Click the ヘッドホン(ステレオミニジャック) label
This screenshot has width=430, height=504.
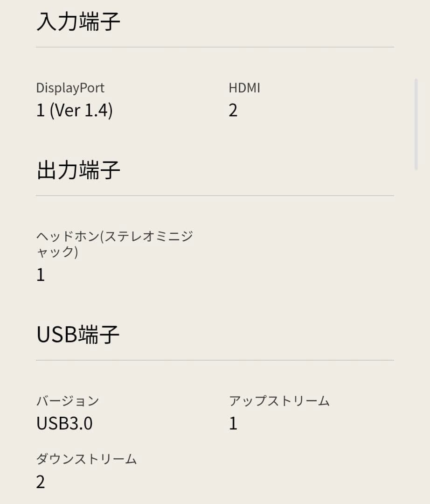[x=114, y=244]
